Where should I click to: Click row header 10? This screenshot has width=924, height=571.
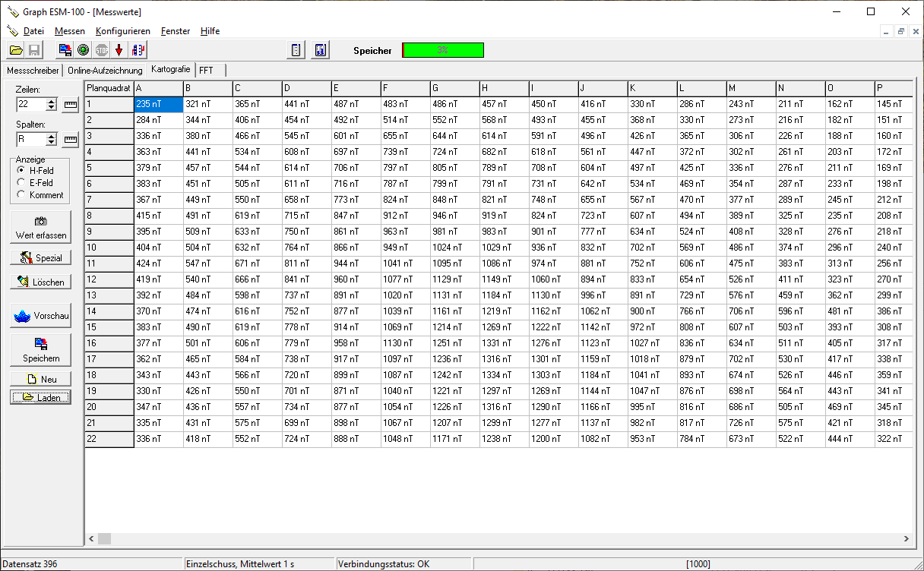(109, 248)
